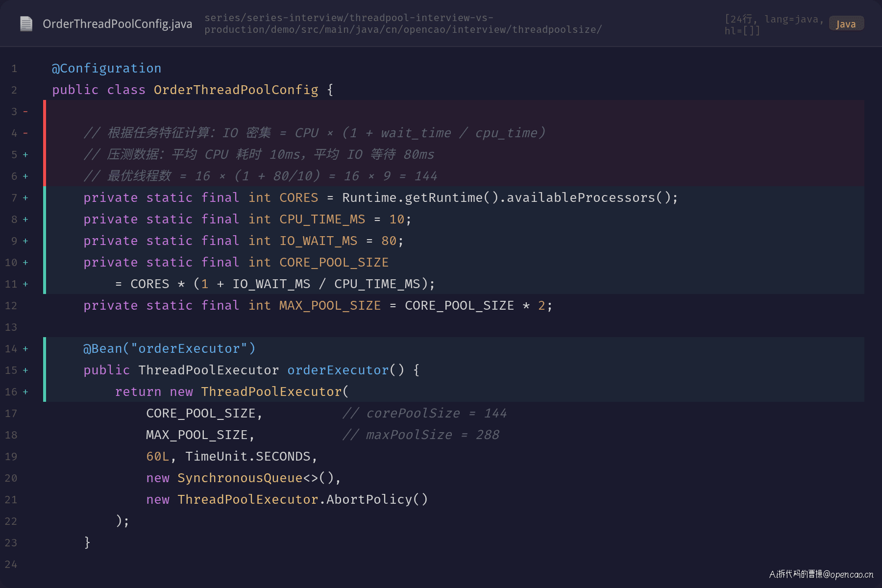Click the @Bean("orderExecutor") annotation
882x588 pixels.
pyautogui.click(x=170, y=348)
